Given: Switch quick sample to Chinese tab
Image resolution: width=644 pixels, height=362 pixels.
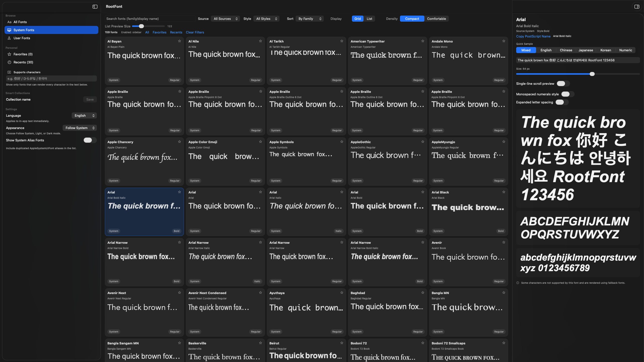Looking at the screenshot, I should [566, 50].
